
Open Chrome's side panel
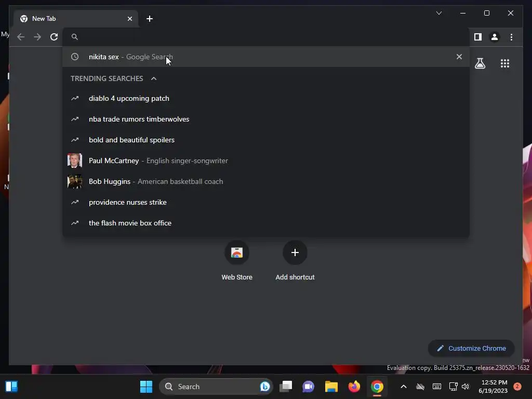pos(478,37)
